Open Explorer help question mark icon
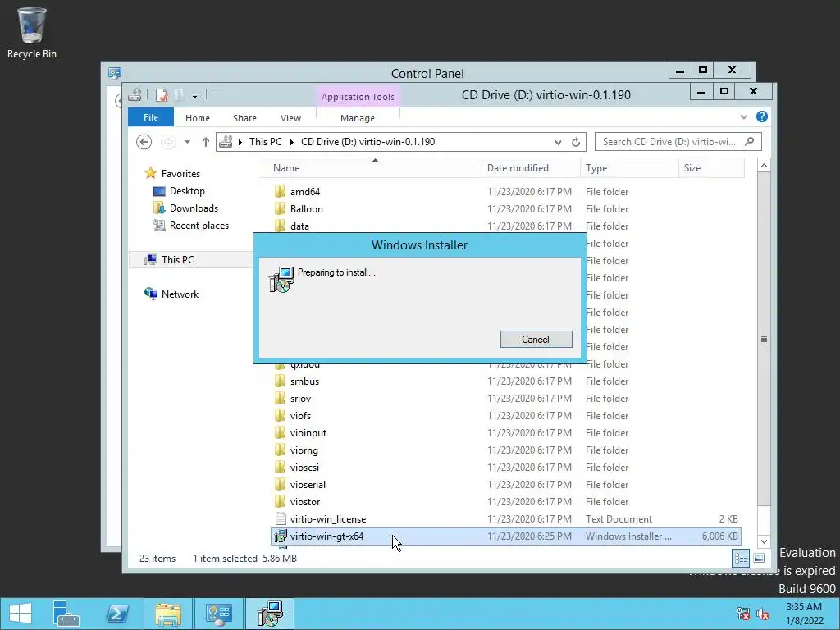This screenshot has height=630, width=840. click(x=762, y=116)
